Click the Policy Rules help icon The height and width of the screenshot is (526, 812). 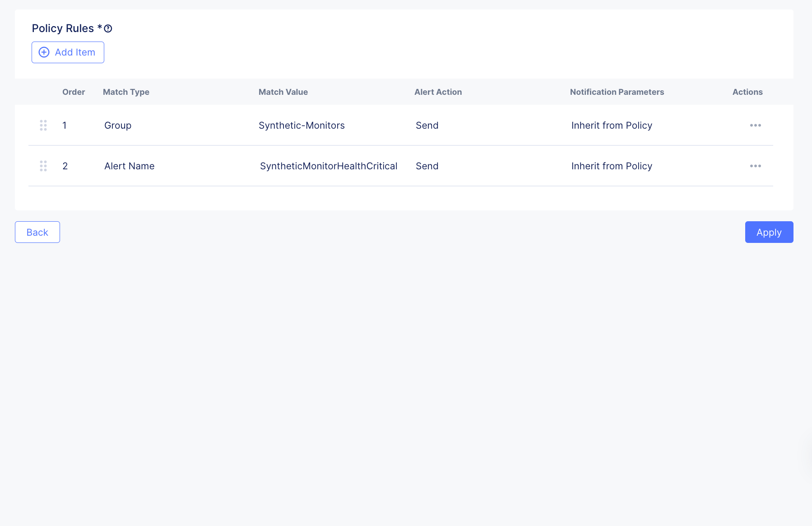(108, 28)
